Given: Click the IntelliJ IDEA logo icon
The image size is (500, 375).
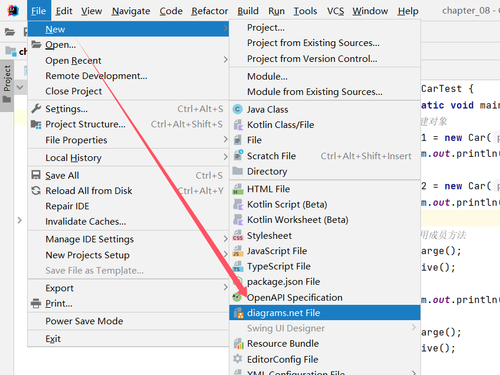Looking at the screenshot, I should pos(13,11).
